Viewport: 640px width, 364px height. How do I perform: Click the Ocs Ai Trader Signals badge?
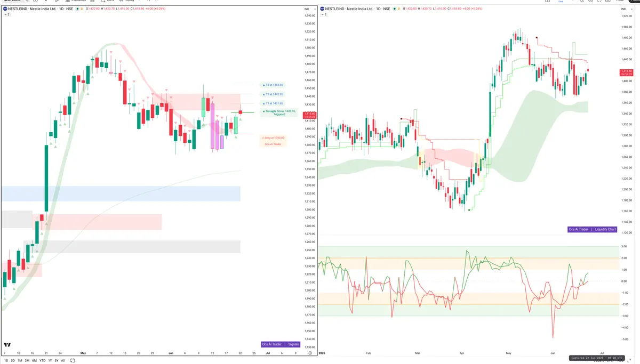(x=281, y=344)
